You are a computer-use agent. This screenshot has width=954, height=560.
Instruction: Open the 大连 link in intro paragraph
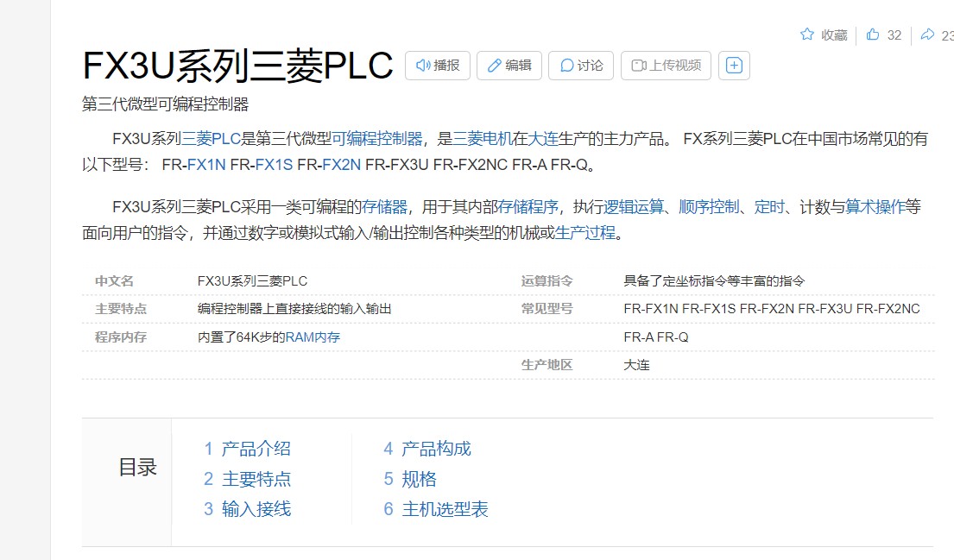543,139
